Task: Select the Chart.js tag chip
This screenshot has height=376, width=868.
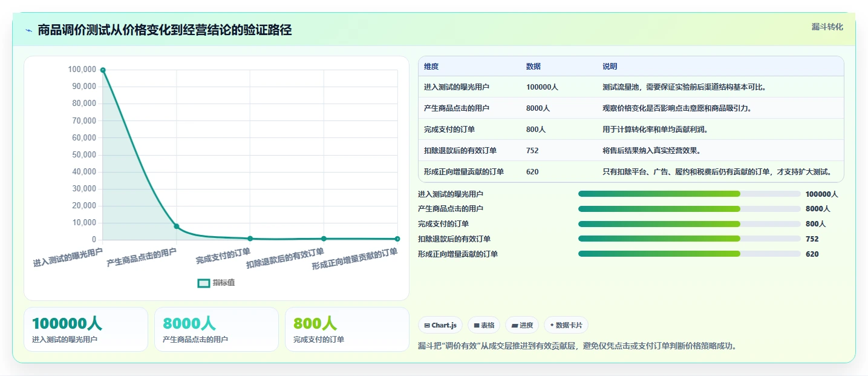Action: (x=440, y=325)
